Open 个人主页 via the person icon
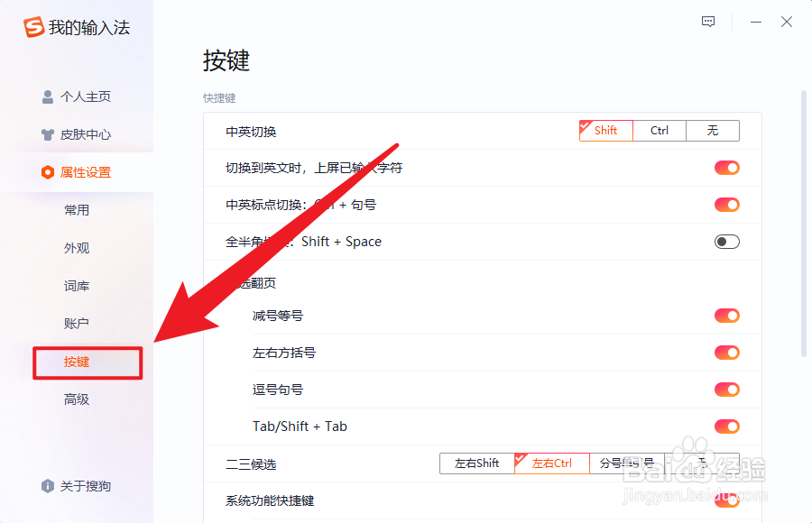The width and height of the screenshot is (812, 523). click(x=47, y=96)
